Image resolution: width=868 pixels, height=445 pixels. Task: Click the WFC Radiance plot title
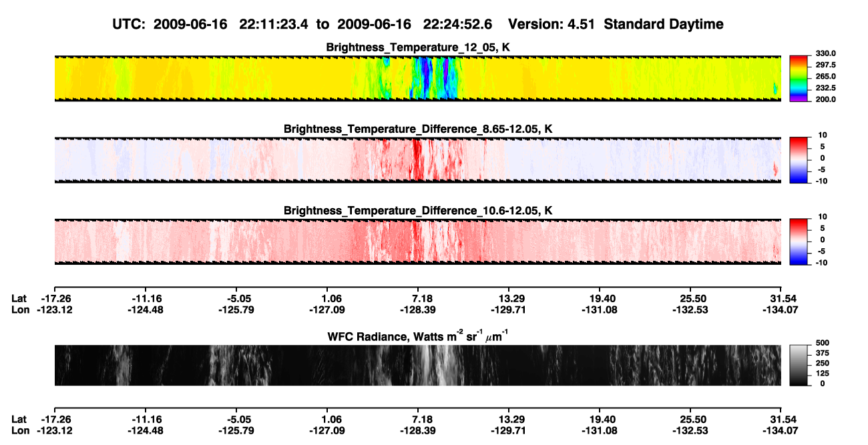418,336
